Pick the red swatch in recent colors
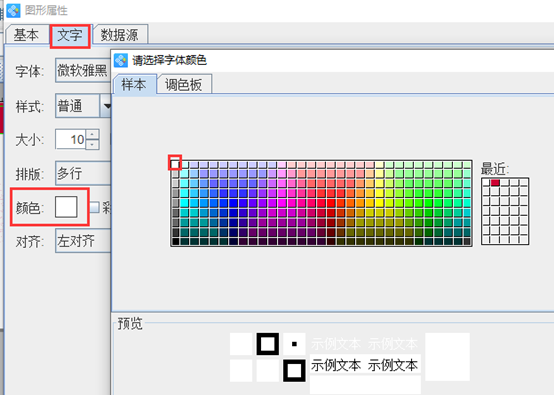The image size is (554, 395). (495, 183)
